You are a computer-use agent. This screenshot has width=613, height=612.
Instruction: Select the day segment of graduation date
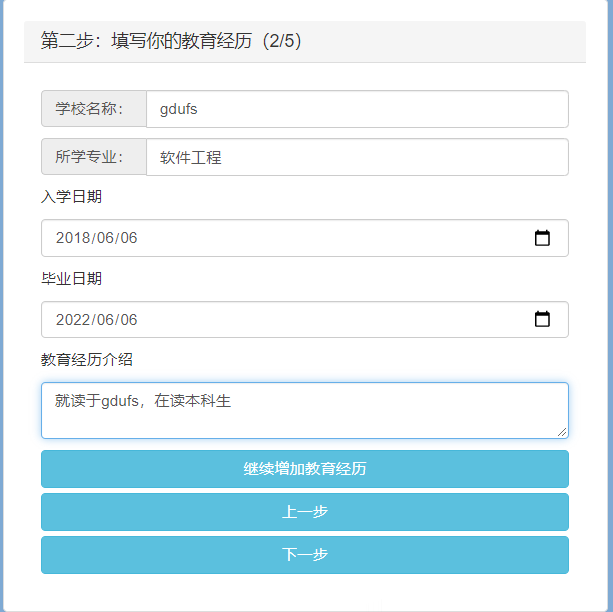[x=128, y=320]
